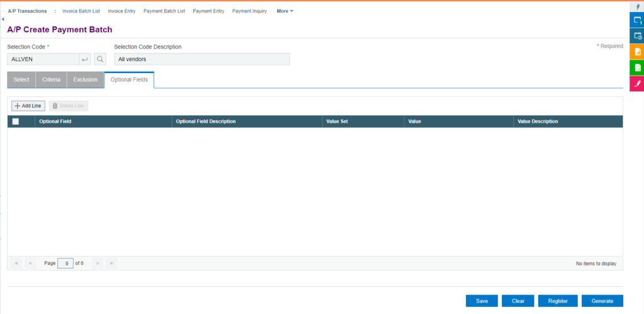Click the enter arrow next to ALLVEN
The height and width of the screenshot is (314, 644).
coord(85,59)
